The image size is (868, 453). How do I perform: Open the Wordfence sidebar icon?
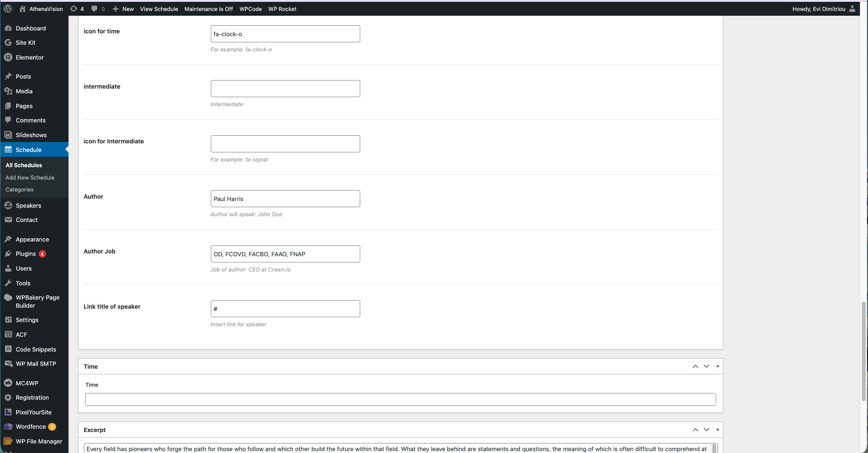[8, 427]
